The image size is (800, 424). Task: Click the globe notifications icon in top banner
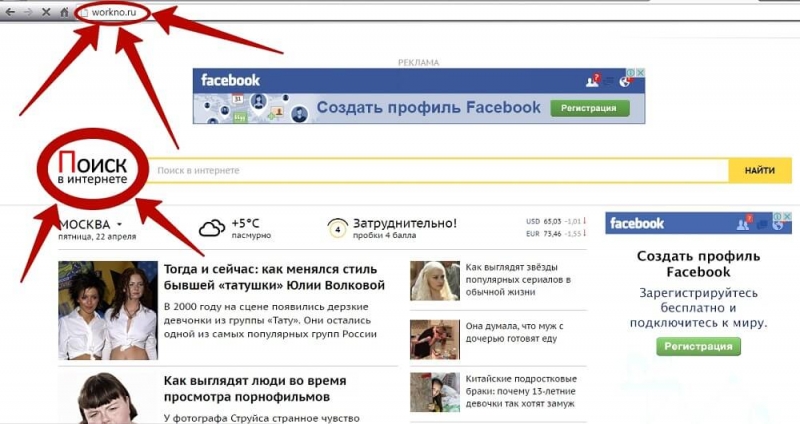pyautogui.click(x=625, y=81)
